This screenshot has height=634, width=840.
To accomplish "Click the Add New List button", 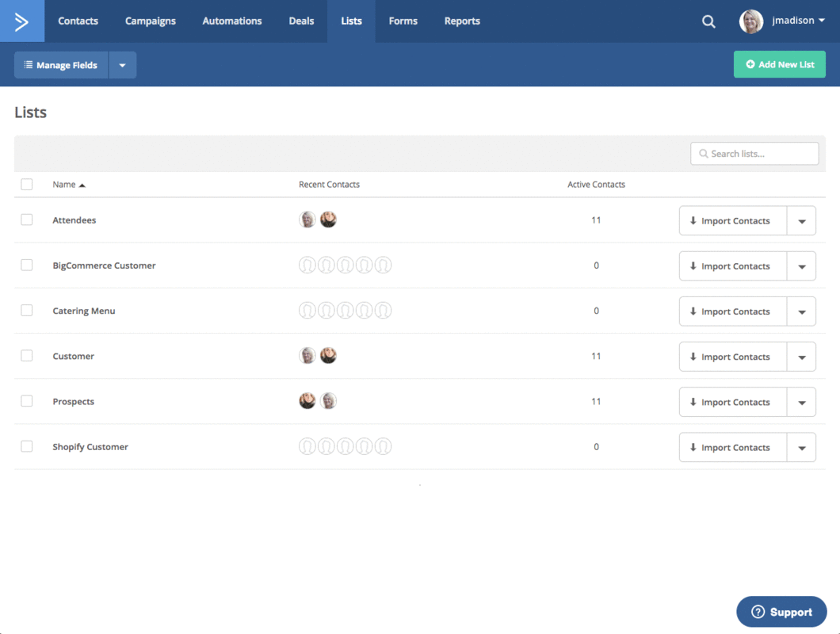I will (780, 65).
